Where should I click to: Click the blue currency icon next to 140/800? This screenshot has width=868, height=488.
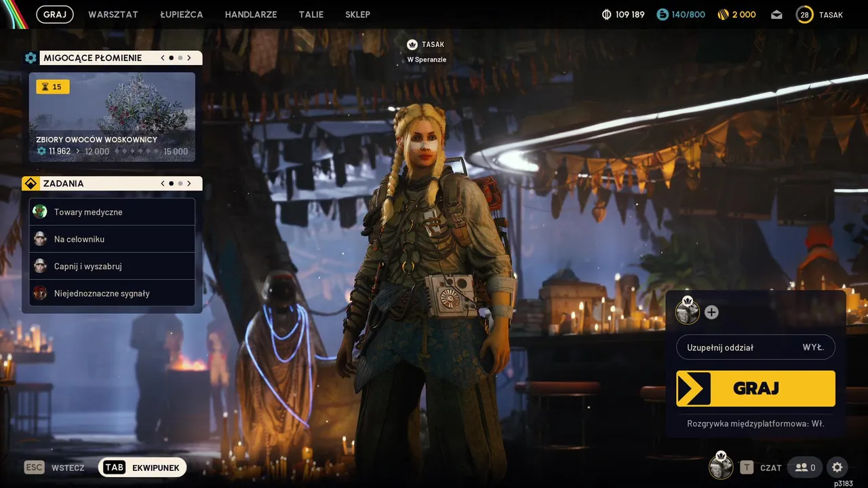coord(663,14)
